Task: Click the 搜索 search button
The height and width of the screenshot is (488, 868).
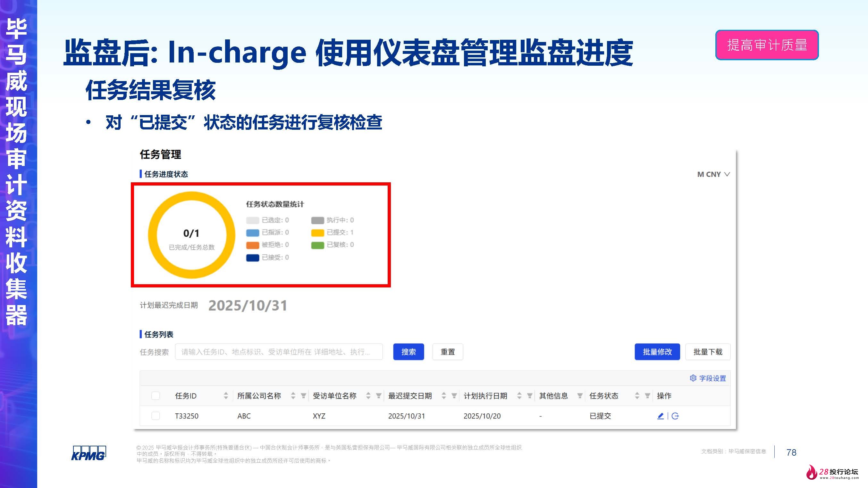Action: [409, 352]
